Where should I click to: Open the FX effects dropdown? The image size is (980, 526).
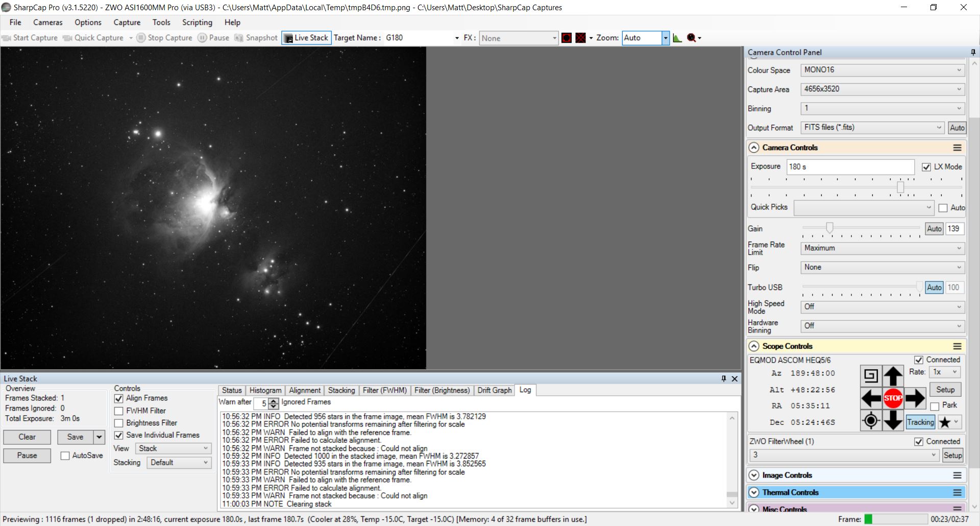pos(519,38)
